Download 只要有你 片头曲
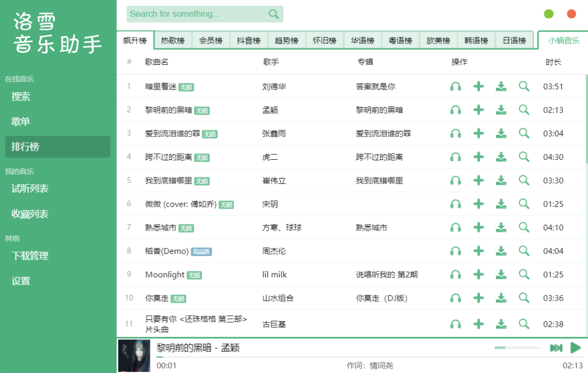Image resolution: width=588 pixels, height=373 pixels. point(501,324)
